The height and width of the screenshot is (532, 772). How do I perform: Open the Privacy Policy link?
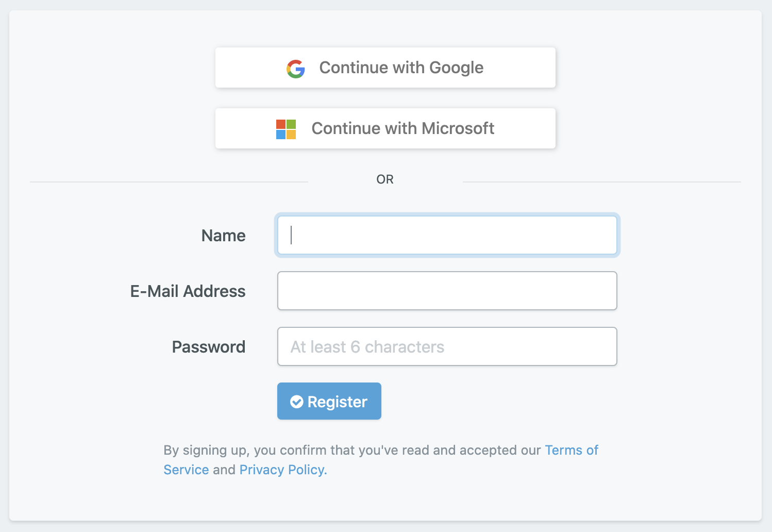283,470
